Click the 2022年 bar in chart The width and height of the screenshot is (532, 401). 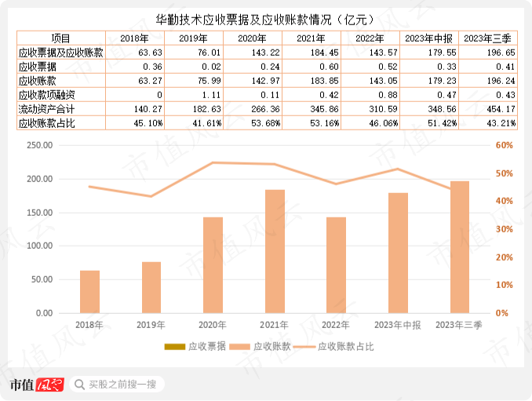pos(337,265)
